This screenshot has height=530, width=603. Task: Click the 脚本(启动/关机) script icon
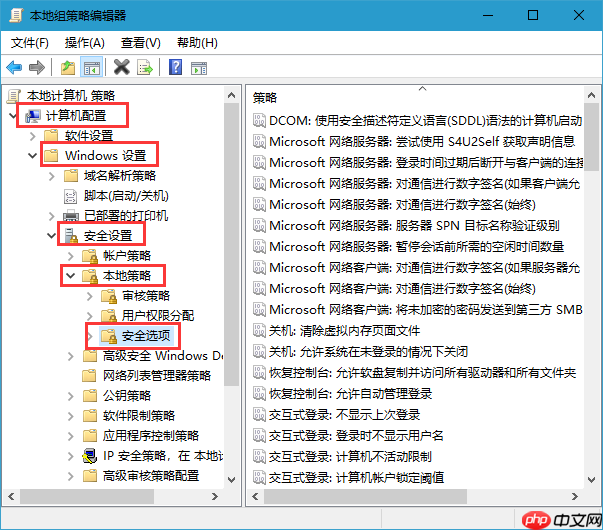(x=70, y=196)
